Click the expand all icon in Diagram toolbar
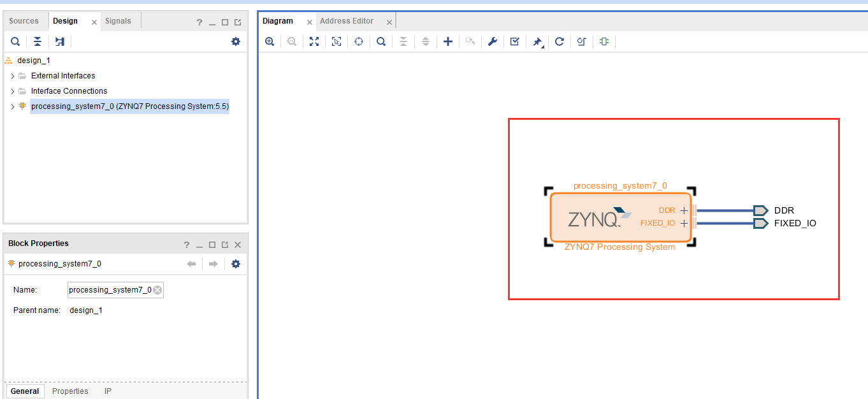 point(426,41)
